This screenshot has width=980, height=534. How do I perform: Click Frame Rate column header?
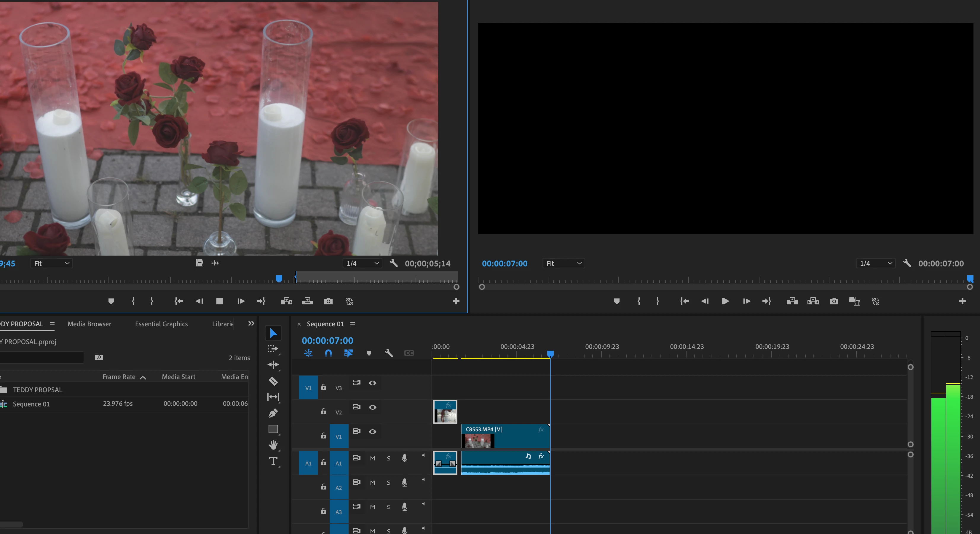pos(119,377)
